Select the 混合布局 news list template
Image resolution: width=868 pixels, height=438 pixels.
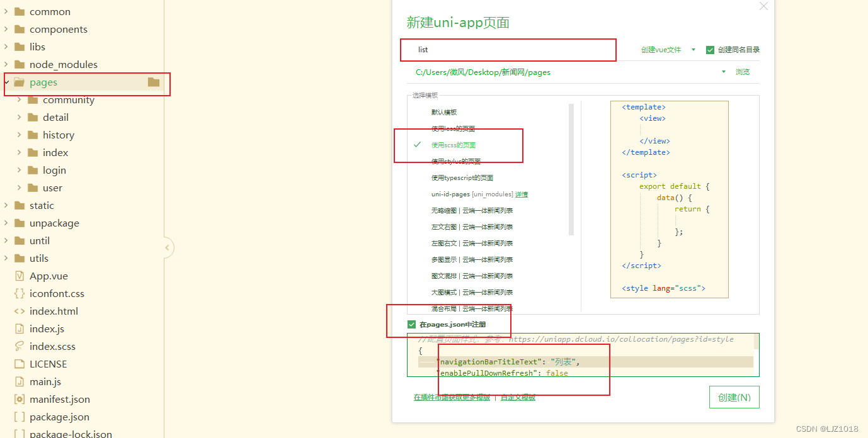(472, 308)
